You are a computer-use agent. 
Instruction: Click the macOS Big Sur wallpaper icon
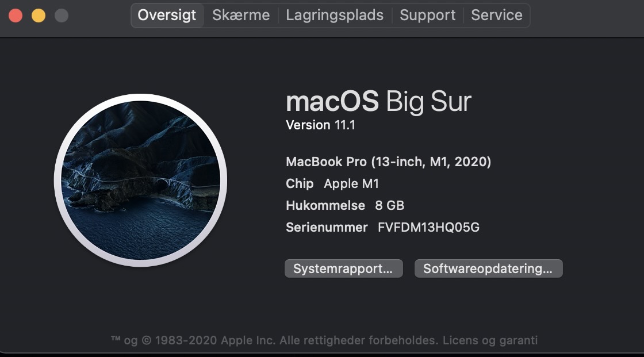(x=141, y=180)
